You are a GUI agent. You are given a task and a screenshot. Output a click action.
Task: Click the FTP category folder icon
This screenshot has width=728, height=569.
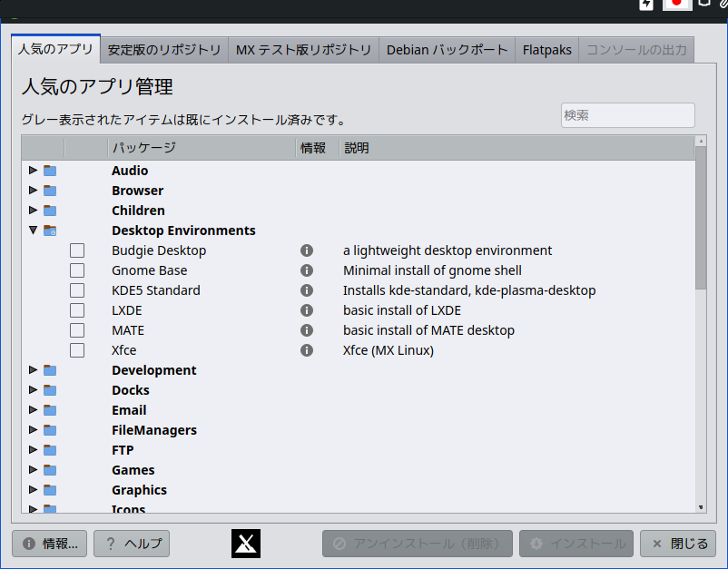click(x=50, y=450)
